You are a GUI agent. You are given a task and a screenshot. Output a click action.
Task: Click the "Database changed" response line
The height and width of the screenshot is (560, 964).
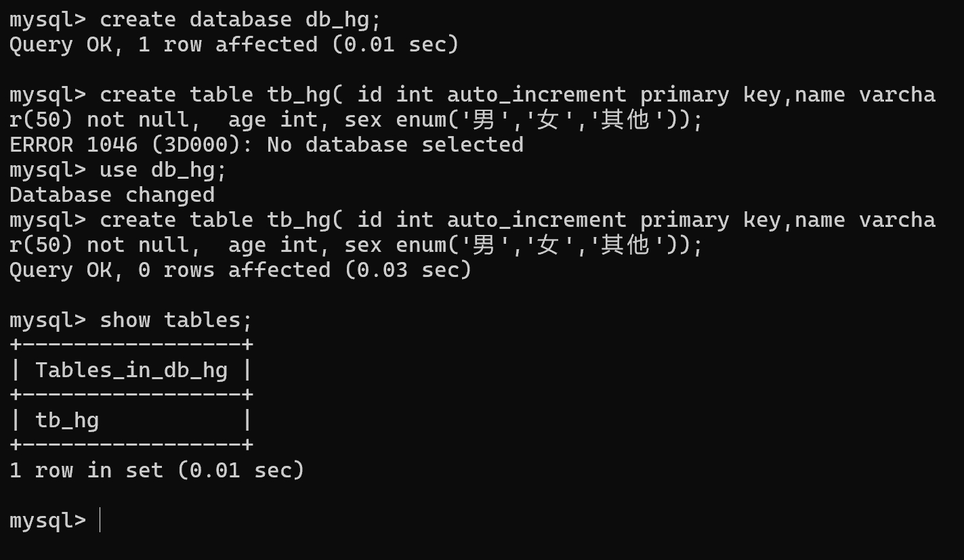(x=112, y=194)
